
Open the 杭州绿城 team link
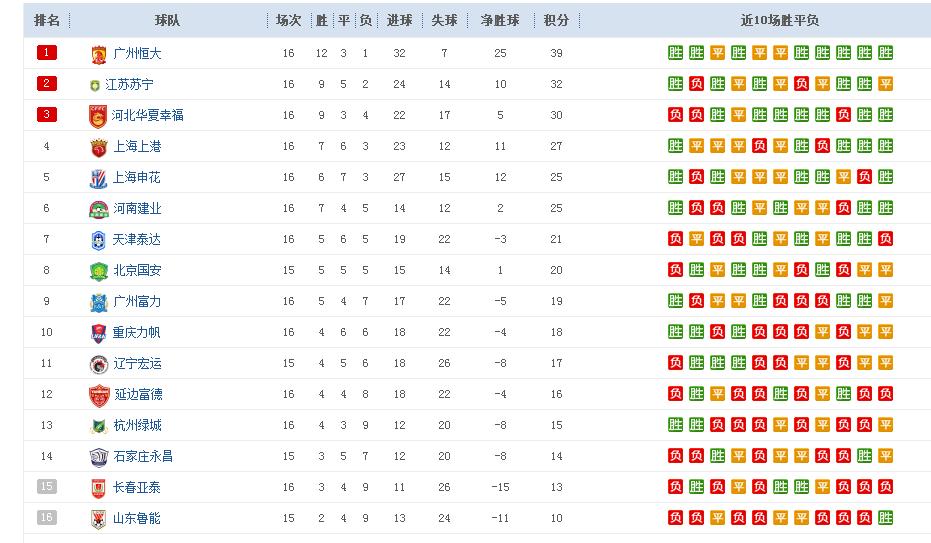point(137,425)
